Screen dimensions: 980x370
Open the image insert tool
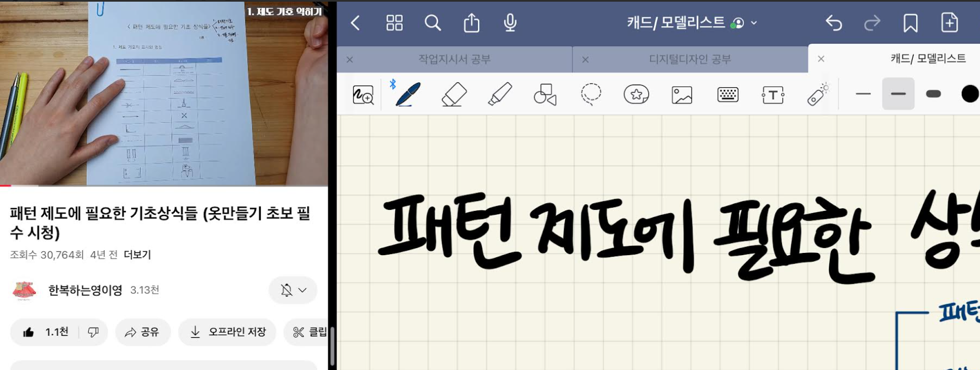681,95
